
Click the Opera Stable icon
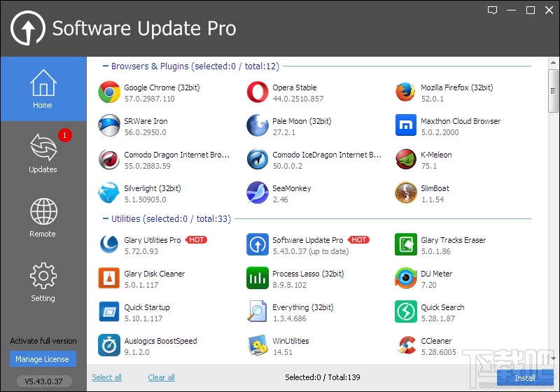point(257,92)
